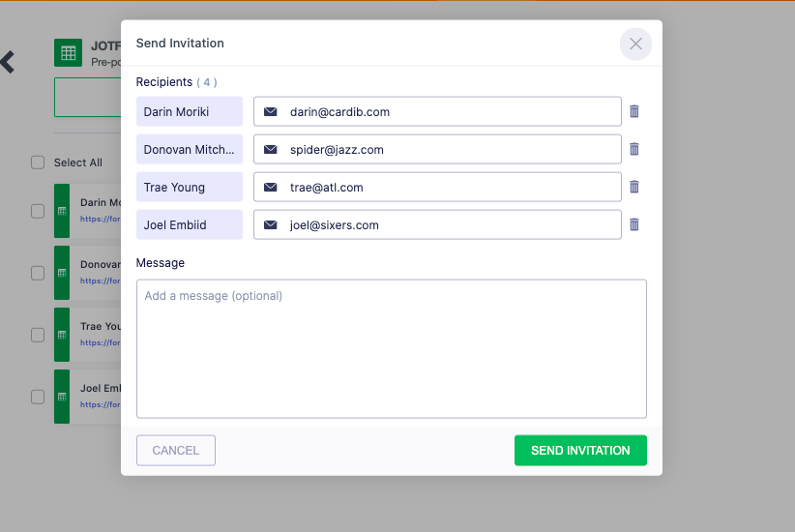Delete Joel Embiid recipient row

coord(634,224)
